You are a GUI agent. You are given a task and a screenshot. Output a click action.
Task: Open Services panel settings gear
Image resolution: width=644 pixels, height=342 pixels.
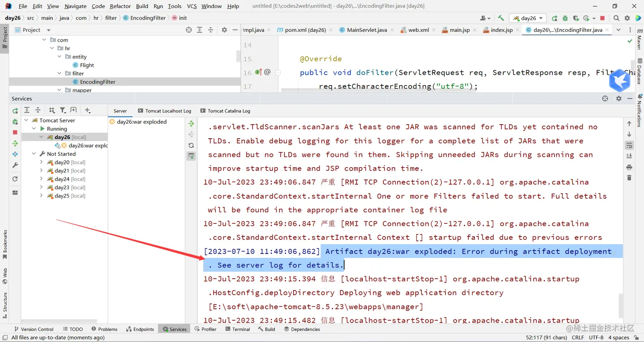(x=619, y=99)
